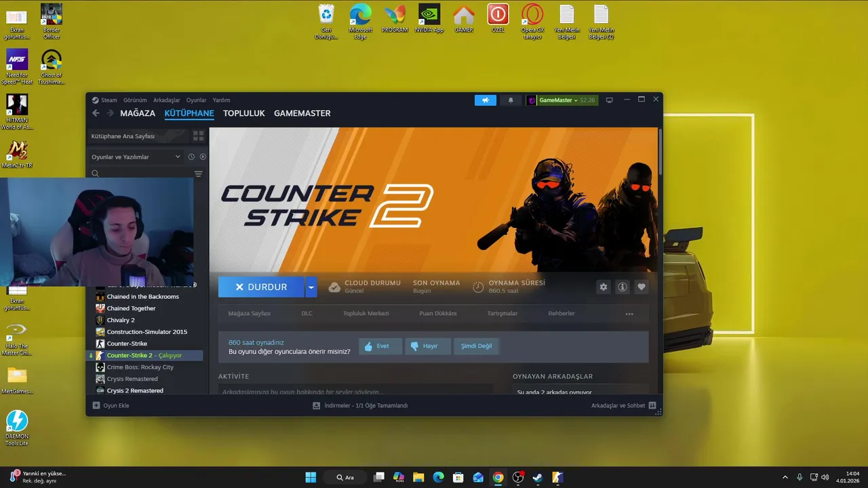Click the Windows taskbar Ara search box

click(345, 477)
